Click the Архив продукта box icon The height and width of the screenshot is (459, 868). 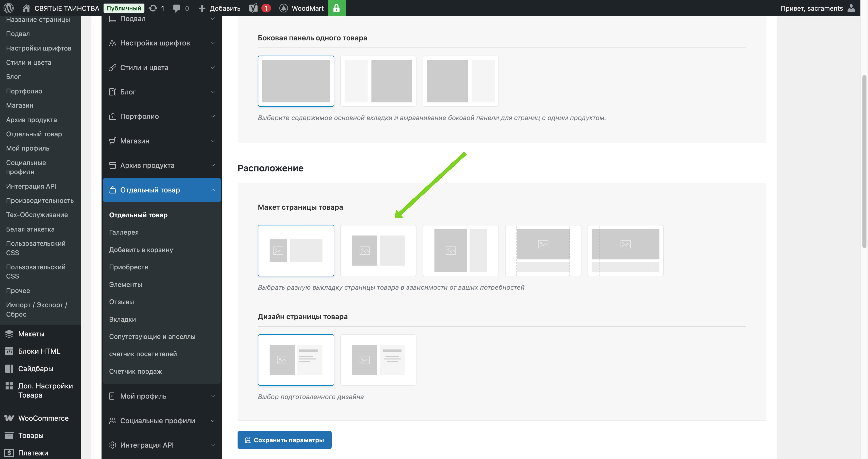[x=113, y=166]
